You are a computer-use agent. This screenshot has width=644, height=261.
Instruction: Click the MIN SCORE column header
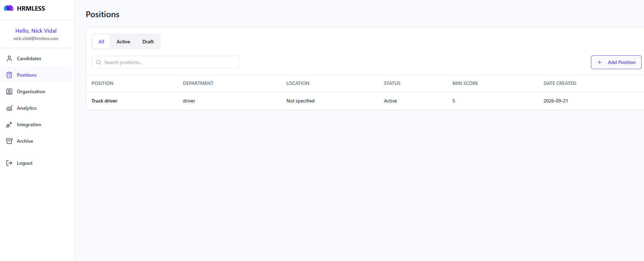coord(465,83)
